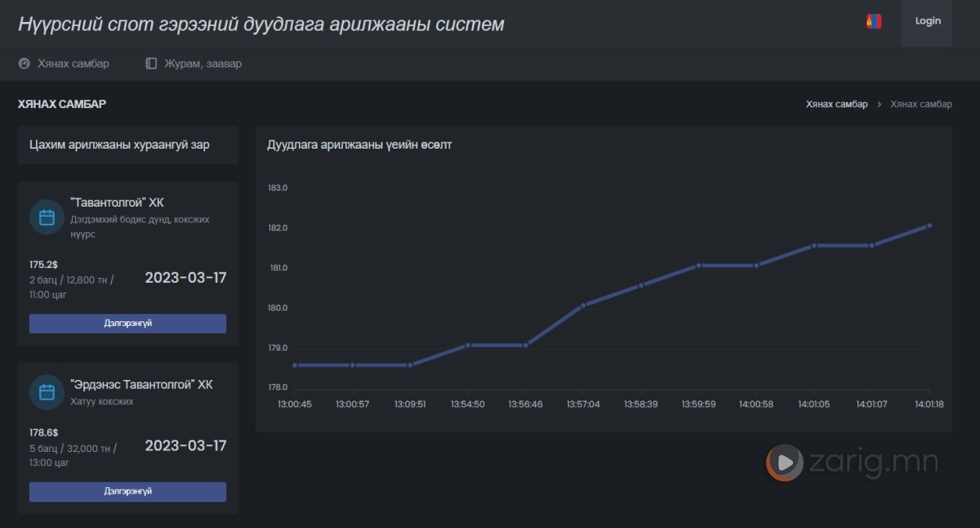This screenshot has width=980, height=528.
Task: Click the chart point at 13:54:50
Action: tap(467, 345)
